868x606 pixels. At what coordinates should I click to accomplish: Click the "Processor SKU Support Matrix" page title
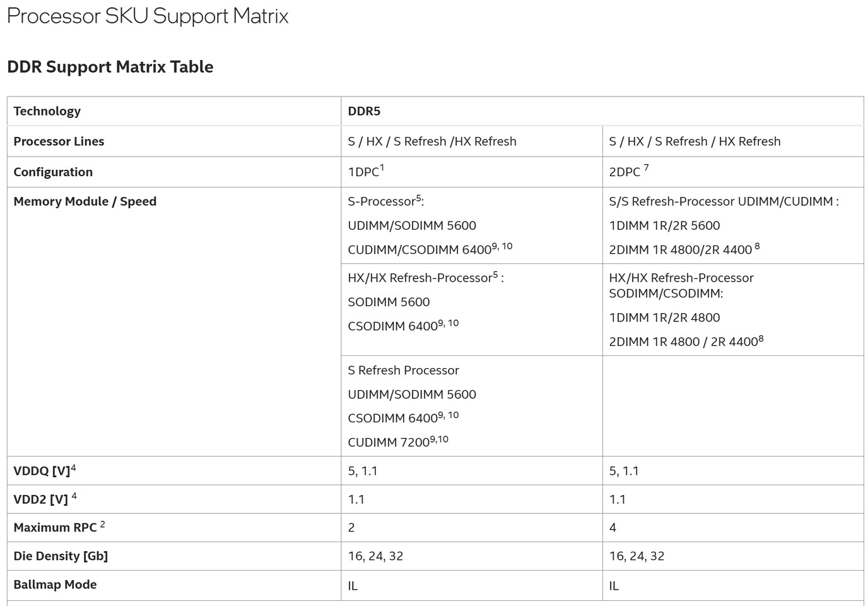(x=148, y=16)
